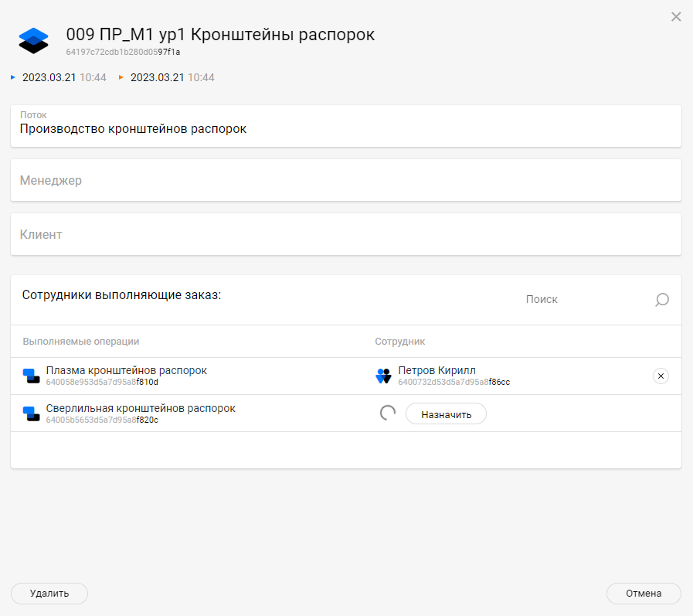The width and height of the screenshot is (693, 616).
Task: Click the orange end date arrow marker
Action: coord(121,77)
